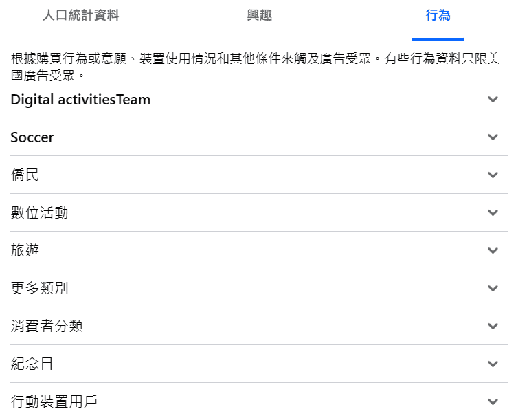Expand the 數位活動 chevron arrow

(493, 212)
